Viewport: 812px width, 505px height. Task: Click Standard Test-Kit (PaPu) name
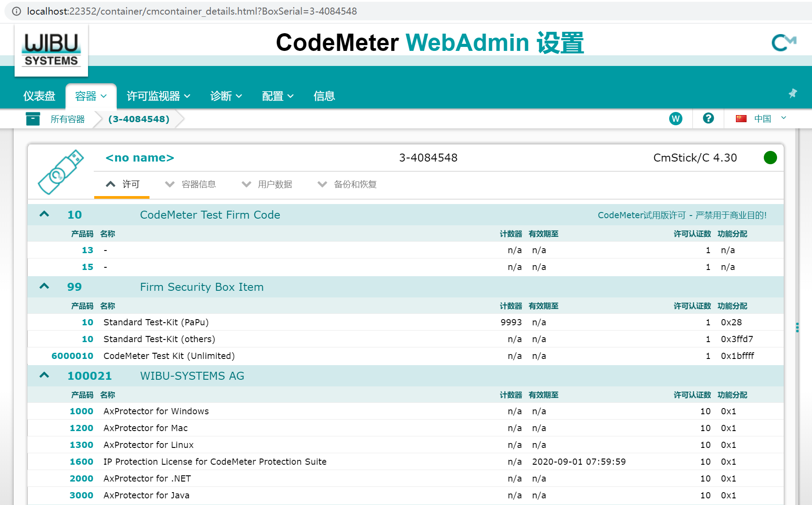(156, 322)
